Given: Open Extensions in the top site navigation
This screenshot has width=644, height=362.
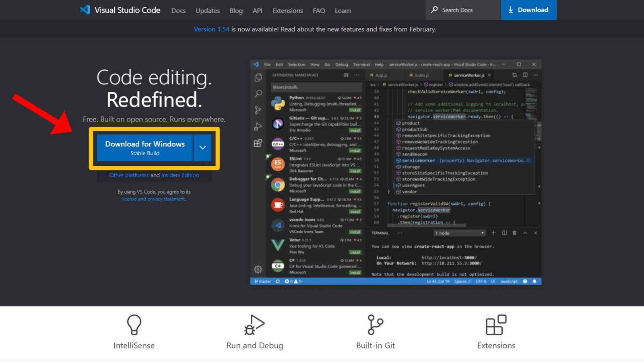Looking at the screenshot, I should coord(287,10).
